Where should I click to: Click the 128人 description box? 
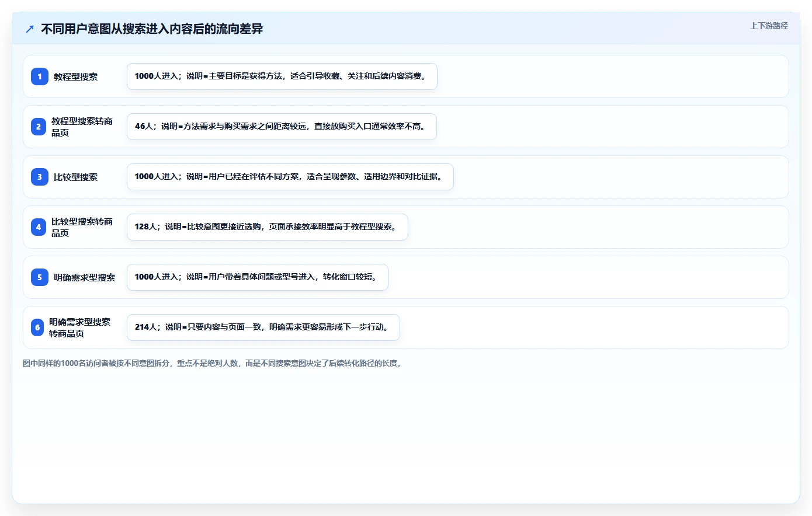tap(268, 227)
